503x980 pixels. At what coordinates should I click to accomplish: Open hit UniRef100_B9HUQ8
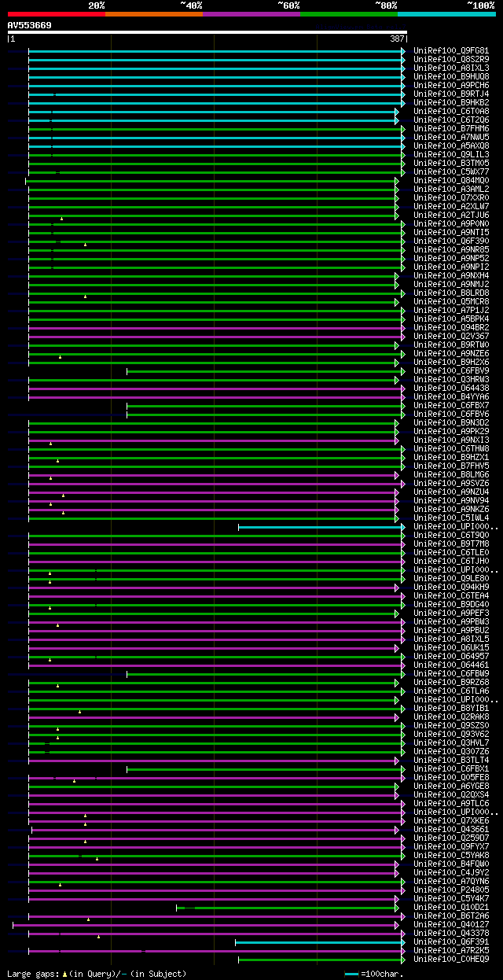pos(452,77)
